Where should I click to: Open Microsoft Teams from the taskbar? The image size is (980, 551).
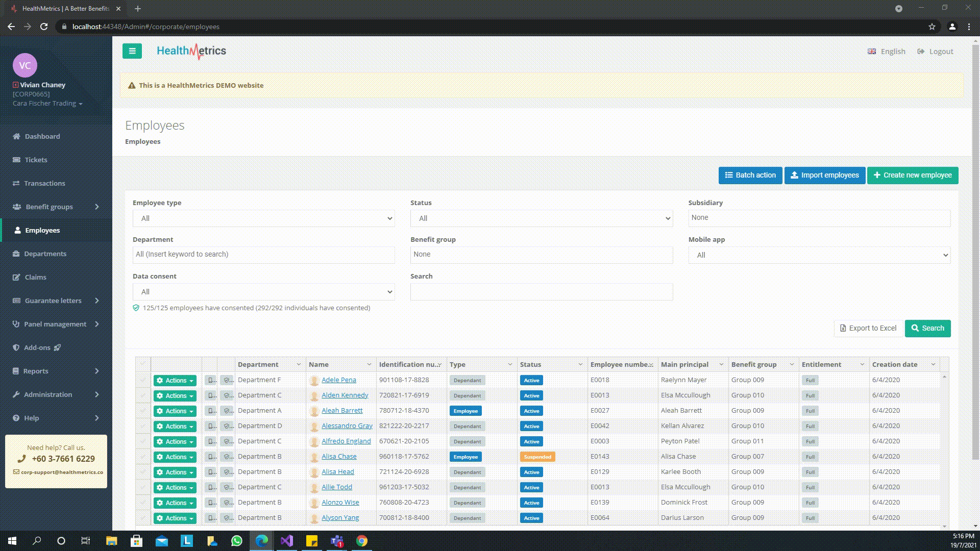pyautogui.click(x=336, y=541)
